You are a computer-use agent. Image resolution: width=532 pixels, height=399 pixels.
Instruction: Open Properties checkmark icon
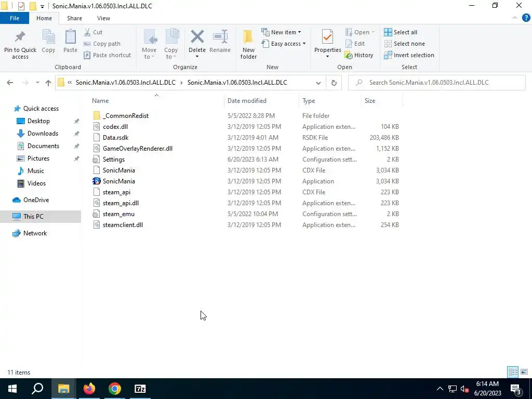327,37
